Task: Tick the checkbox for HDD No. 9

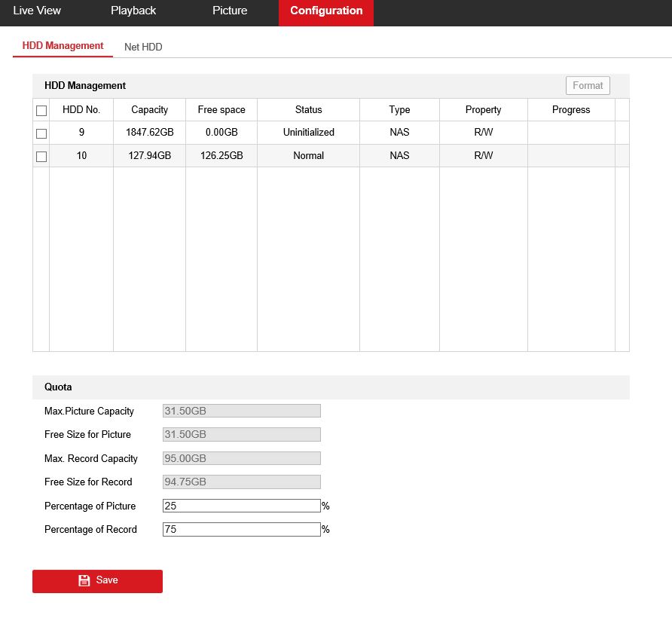Action: pyautogui.click(x=41, y=133)
